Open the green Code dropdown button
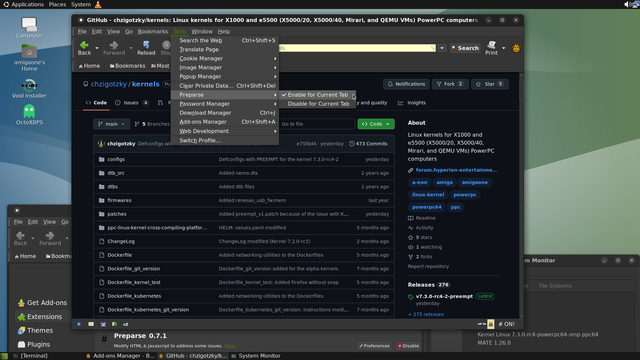Image resolution: width=640 pixels, height=360 pixels. [376, 124]
